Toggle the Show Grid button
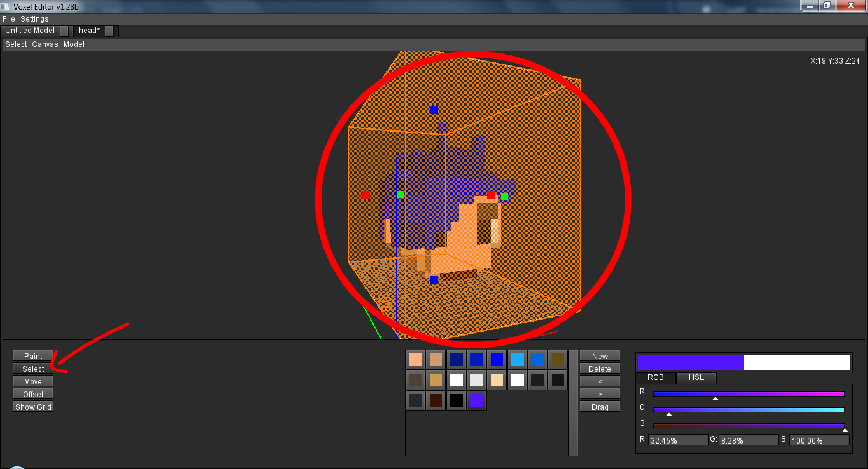The image size is (868, 469). click(x=33, y=407)
